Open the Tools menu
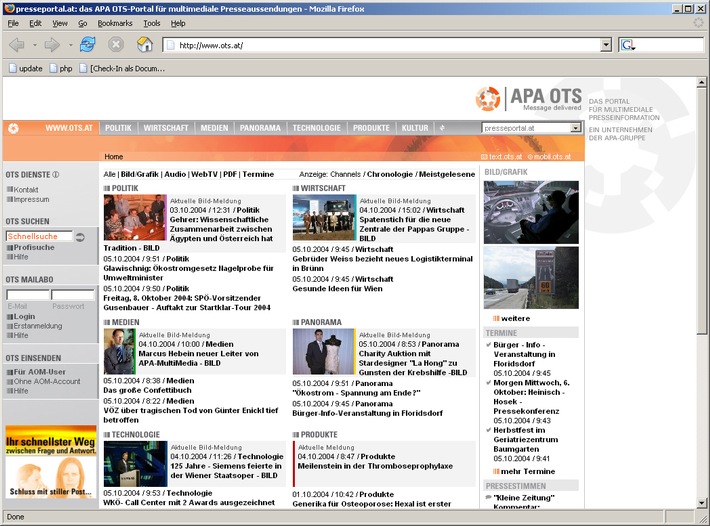 coord(152,24)
